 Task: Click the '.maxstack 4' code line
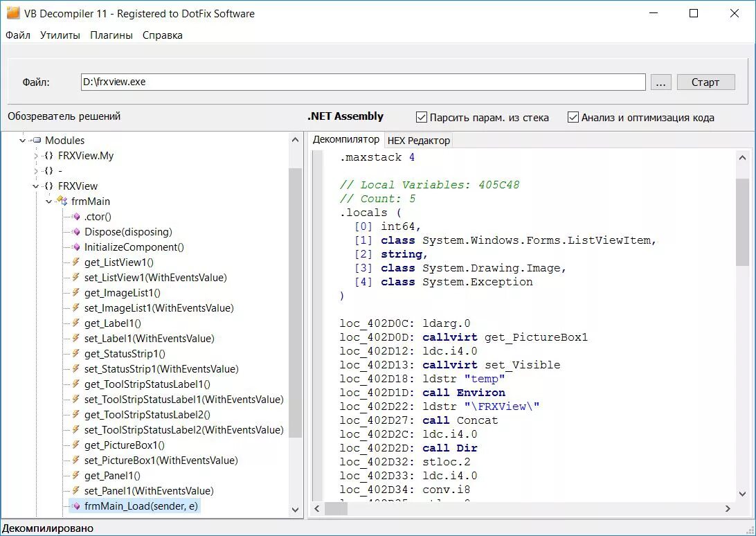click(x=377, y=157)
